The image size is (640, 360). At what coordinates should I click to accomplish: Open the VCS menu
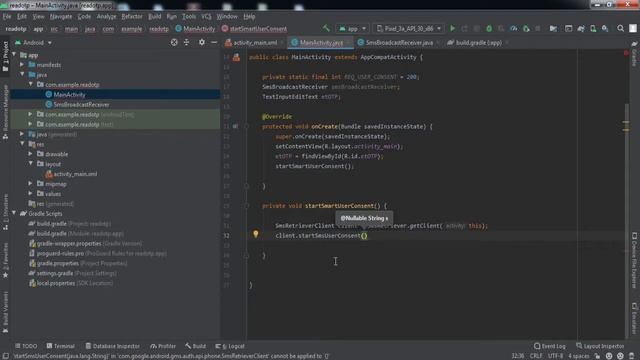pyautogui.click(x=206, y=16)
